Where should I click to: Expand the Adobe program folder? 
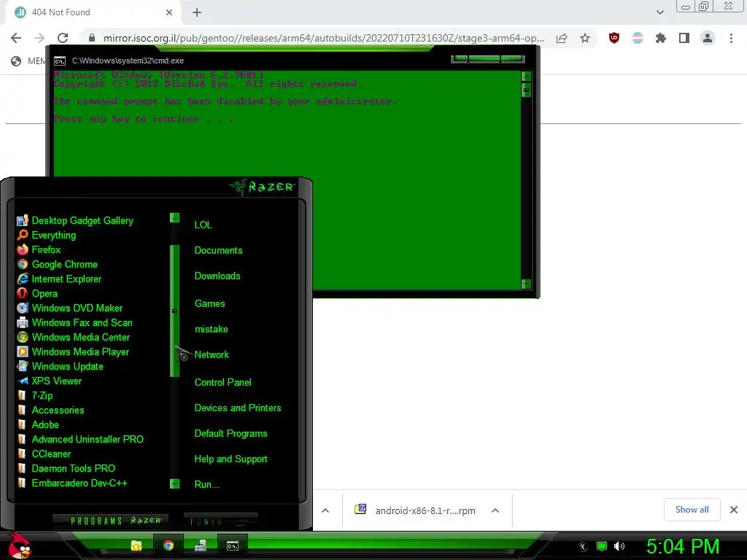coord(38,425)
